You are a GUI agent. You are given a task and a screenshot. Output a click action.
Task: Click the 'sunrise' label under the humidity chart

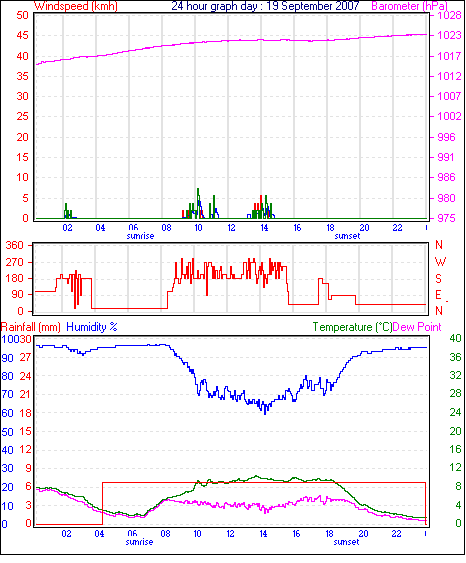(x=140, y=542)
